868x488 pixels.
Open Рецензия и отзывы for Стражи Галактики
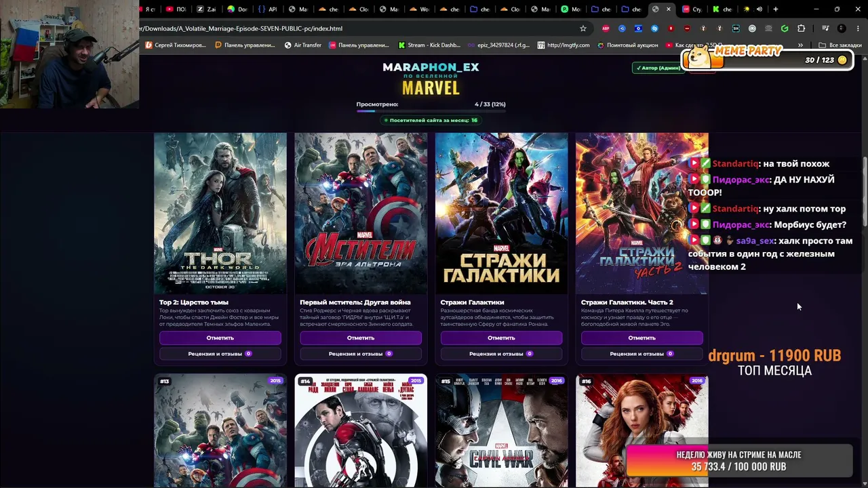tap(501, 354)
